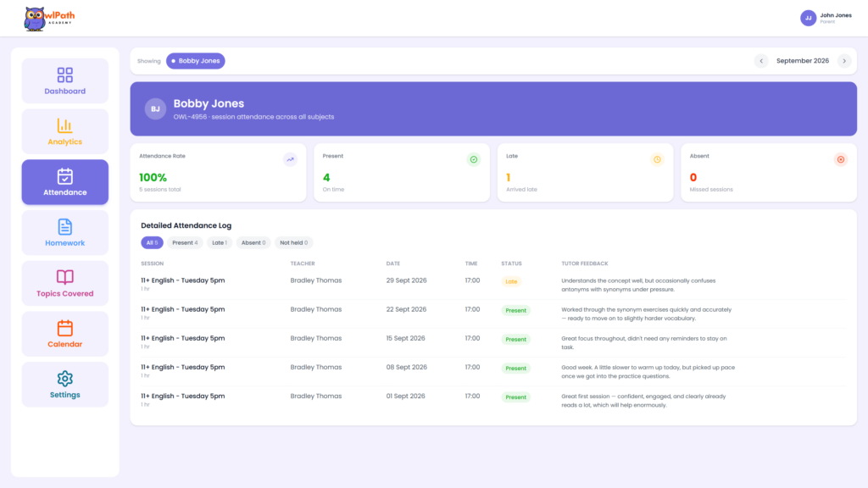
Task: Click the Present badge for 08 Sept
Action: 516,368
